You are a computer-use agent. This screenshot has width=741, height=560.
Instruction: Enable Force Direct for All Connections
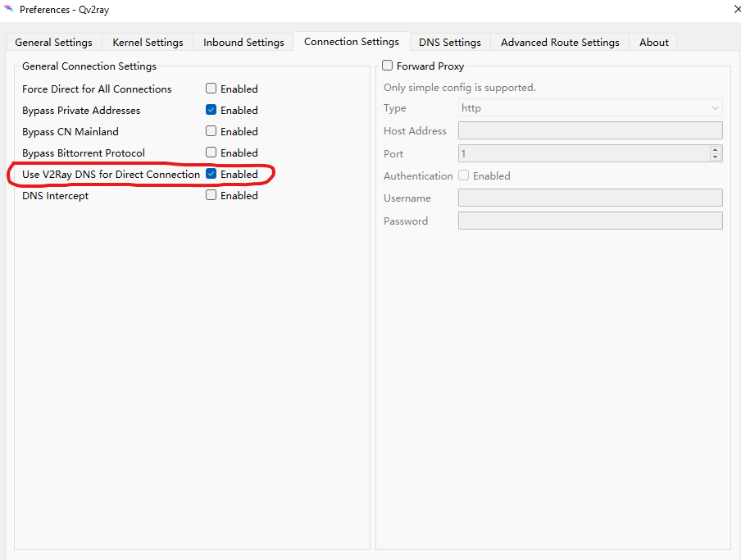[211, 89]
